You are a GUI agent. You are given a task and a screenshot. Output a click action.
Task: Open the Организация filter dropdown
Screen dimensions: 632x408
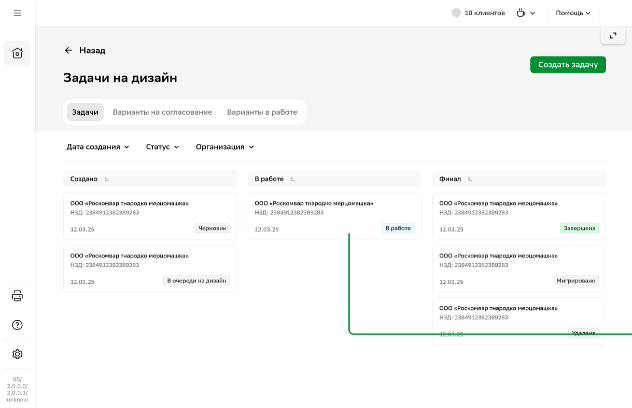(224, 147)
